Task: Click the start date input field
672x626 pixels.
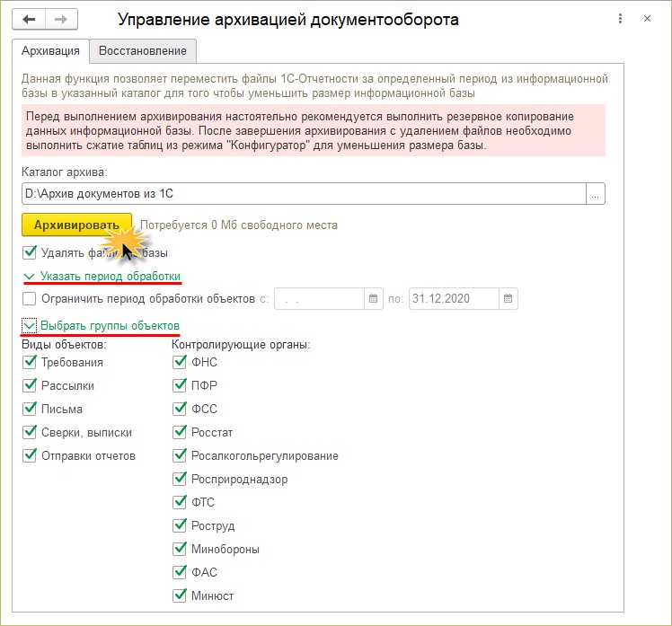Action: tap(319, 299)
